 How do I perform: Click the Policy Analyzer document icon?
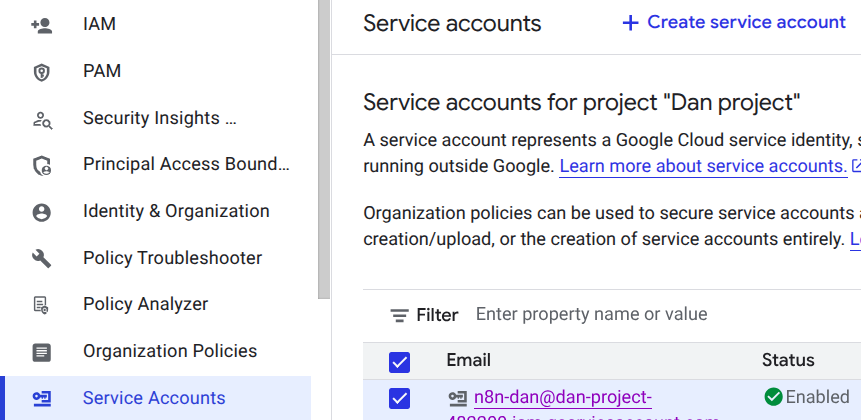(x=41, y=305)
